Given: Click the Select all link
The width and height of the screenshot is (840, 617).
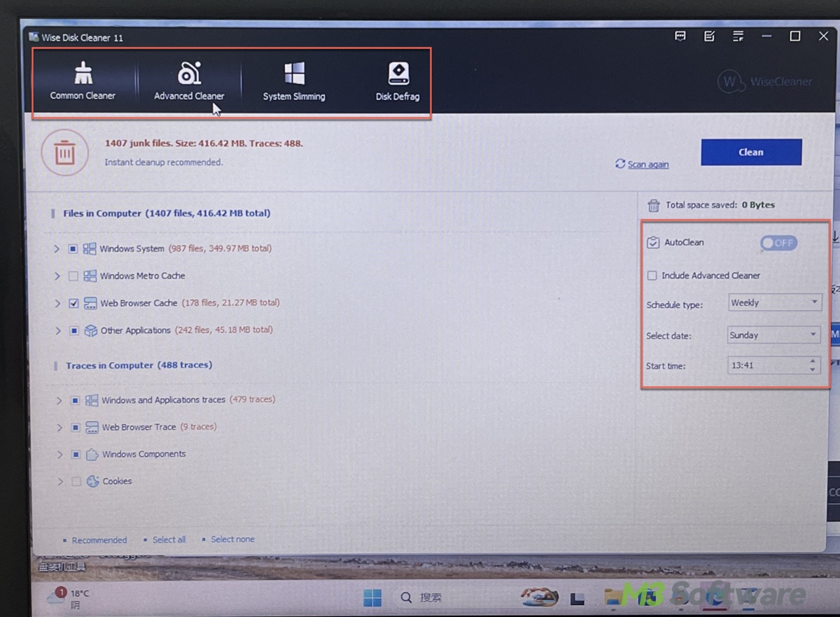Looking at the screenshot, I should (x=169, y=539).
